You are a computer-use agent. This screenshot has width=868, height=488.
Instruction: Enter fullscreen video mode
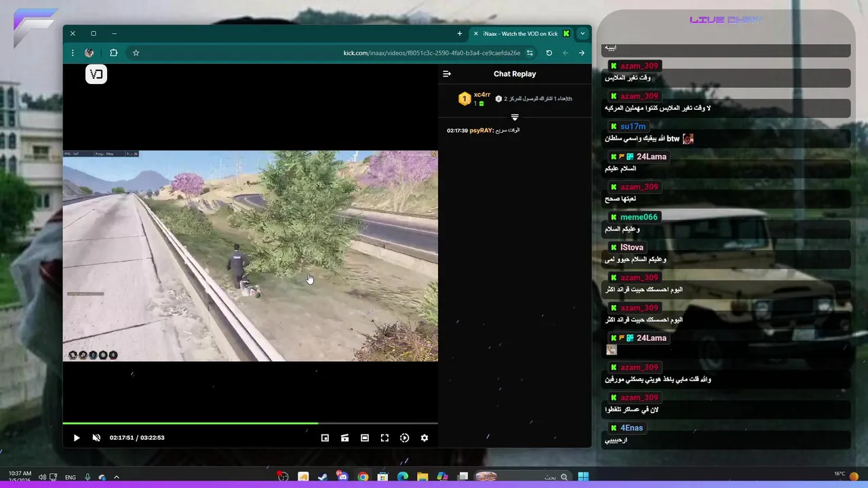coord(384,438)
